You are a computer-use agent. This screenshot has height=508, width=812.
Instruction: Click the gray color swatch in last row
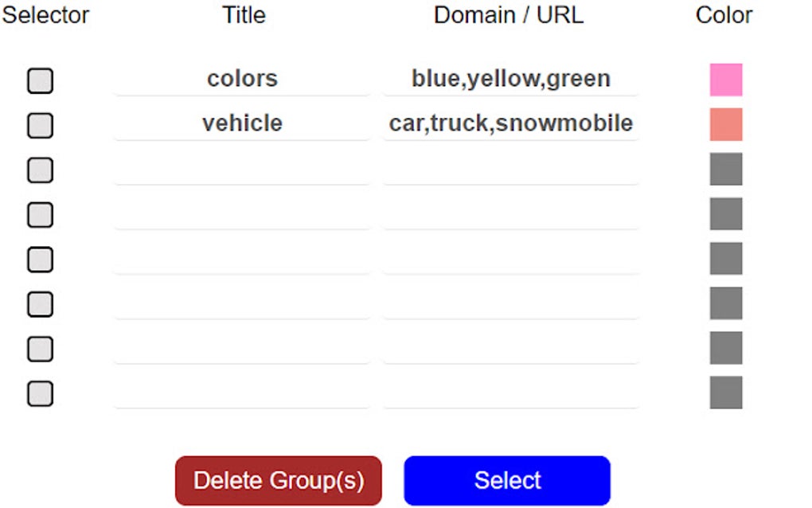(724, 392)
